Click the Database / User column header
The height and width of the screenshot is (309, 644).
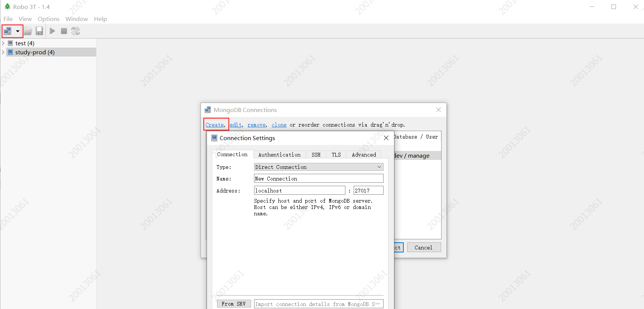click(x=416, y=137)
